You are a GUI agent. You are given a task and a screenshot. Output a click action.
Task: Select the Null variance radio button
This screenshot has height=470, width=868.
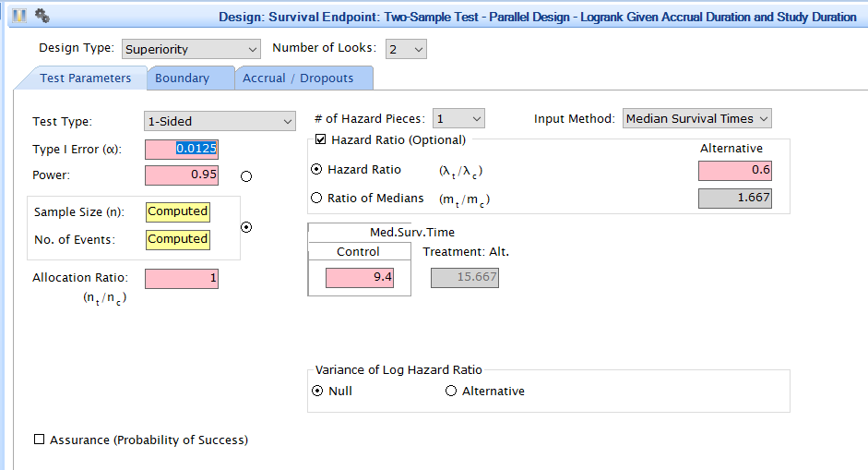317,391
